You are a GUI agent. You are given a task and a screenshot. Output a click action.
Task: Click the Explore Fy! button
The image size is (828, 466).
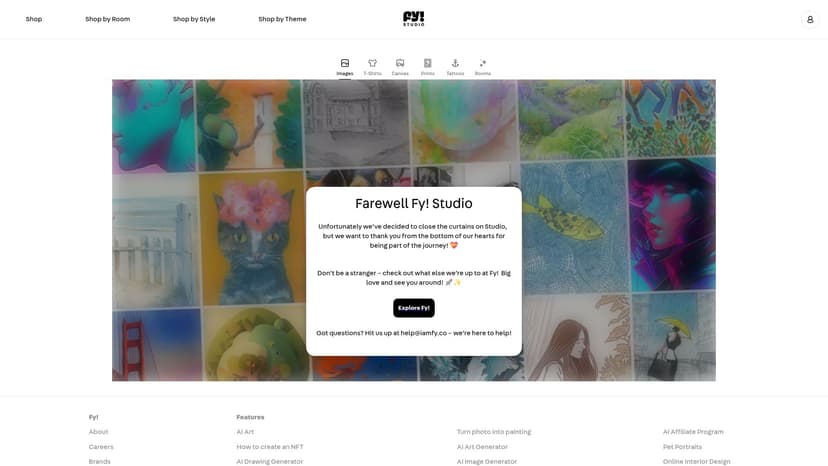pos(413,308)
